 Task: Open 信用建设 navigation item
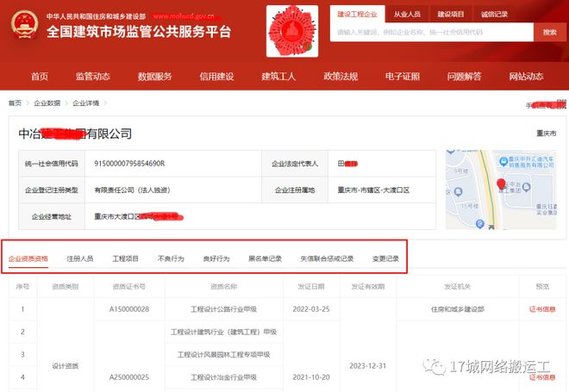(216, 77)
